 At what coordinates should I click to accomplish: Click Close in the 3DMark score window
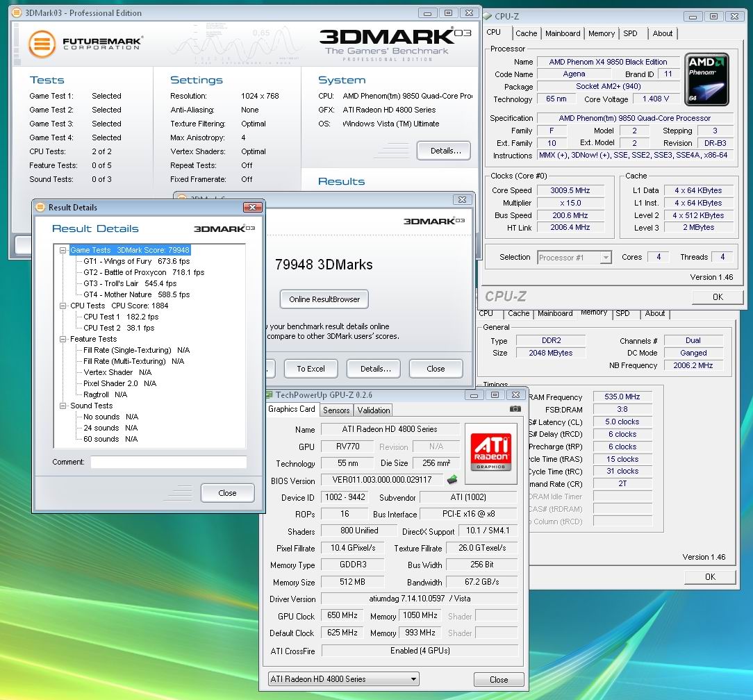click(436, 369)
